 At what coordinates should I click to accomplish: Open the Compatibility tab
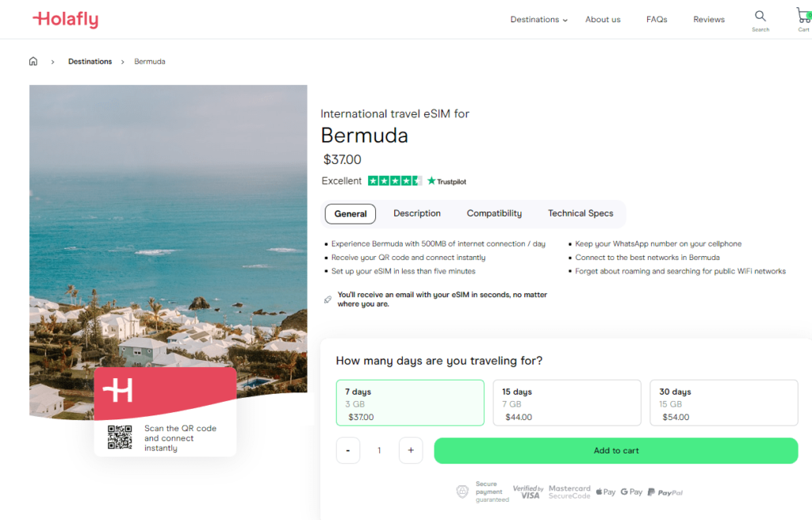[x=494, y=213]
